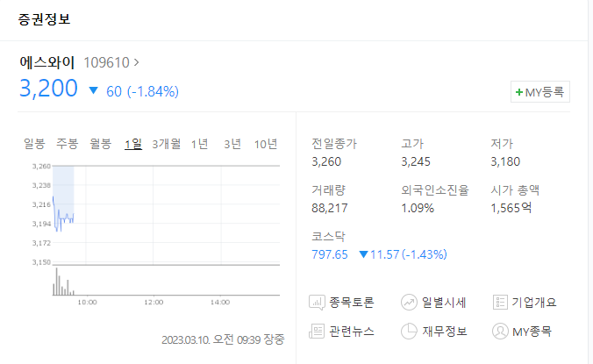
Task: Click the 고가 value 3,245
Action: [x=416, y=161]
